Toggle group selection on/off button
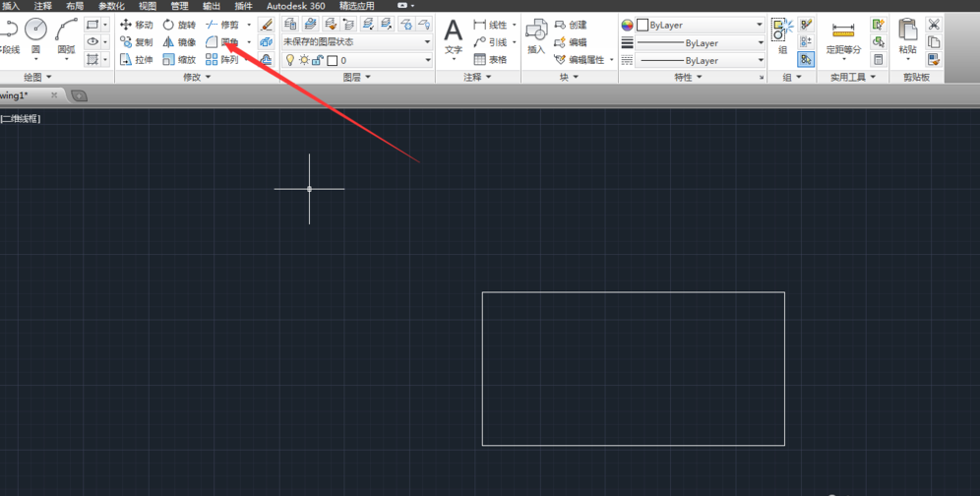The width and height of the screenshot is (980, 496). pyautogui.click(x=806, y=60)
